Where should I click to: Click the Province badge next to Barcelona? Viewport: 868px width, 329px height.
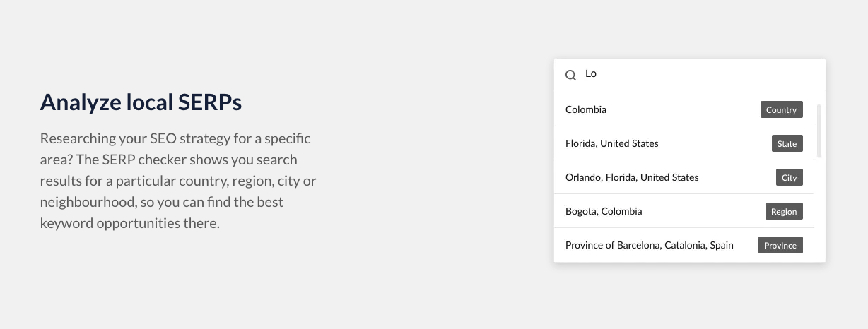tap(780, 245)
